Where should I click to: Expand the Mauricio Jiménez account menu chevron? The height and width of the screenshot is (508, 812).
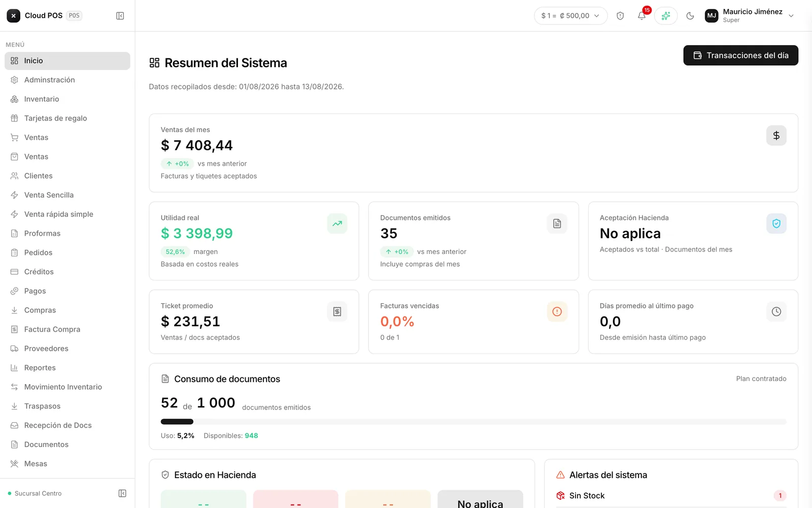coord(791,16)
